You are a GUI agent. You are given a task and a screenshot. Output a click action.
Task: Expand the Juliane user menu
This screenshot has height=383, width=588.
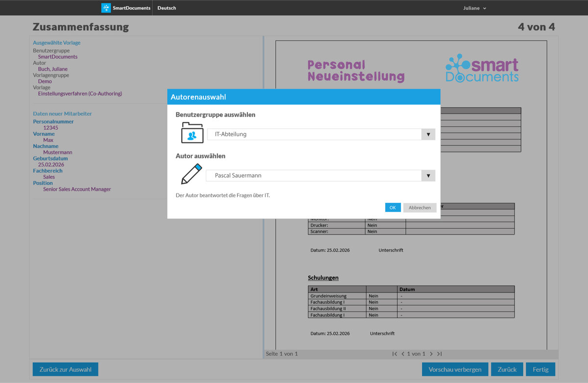(x=474, y=8)
